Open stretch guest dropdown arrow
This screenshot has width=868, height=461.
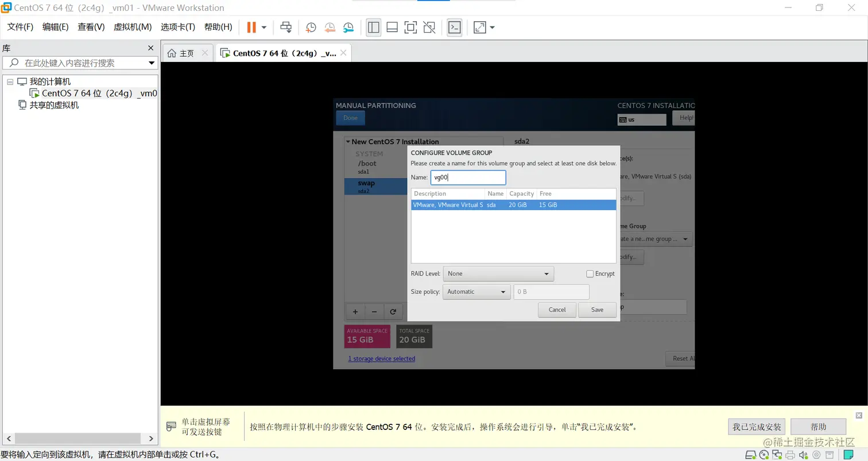492,27
